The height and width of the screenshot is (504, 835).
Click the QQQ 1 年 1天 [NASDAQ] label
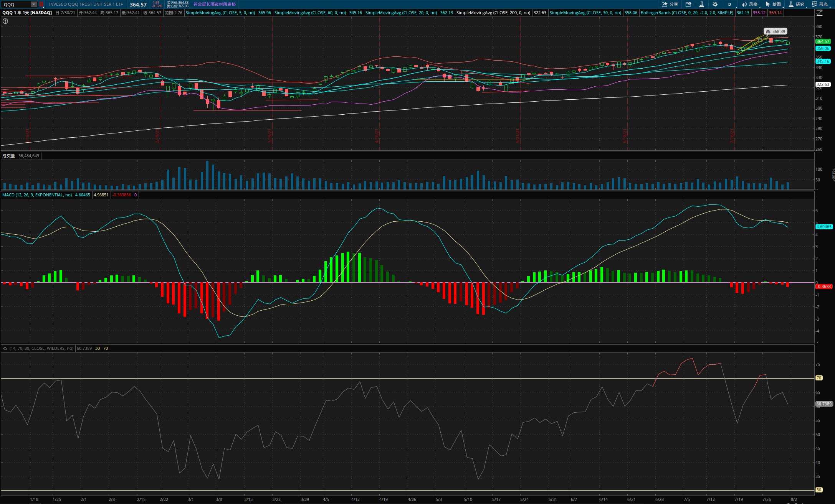pos(27,13)
